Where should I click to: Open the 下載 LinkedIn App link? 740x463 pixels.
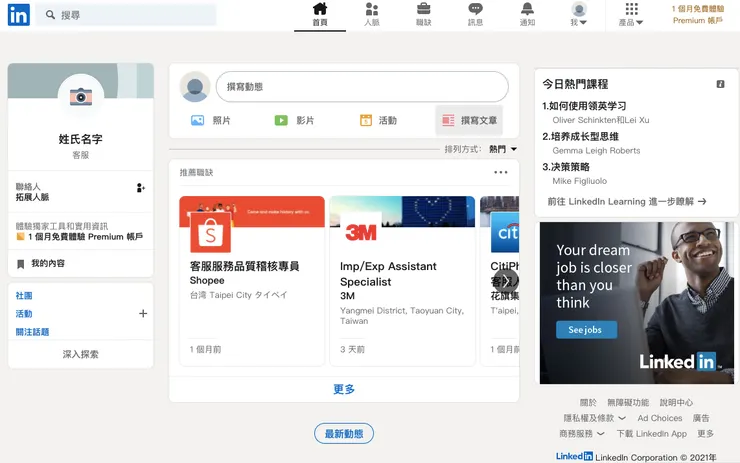point(651,434)
